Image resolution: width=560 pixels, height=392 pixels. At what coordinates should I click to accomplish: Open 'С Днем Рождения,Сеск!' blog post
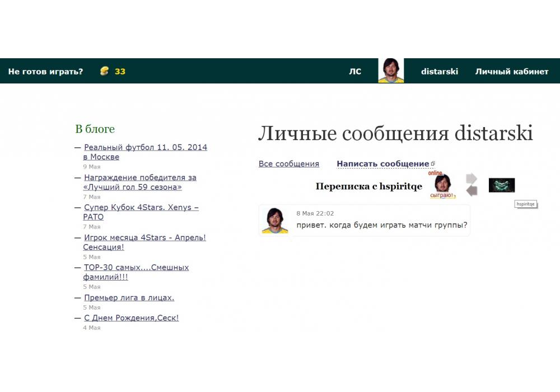coord(131,318)
